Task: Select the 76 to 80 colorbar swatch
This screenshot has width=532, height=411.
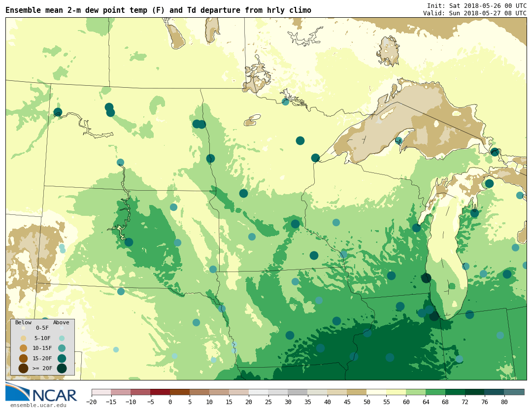Action: click(x=495, y=392)
